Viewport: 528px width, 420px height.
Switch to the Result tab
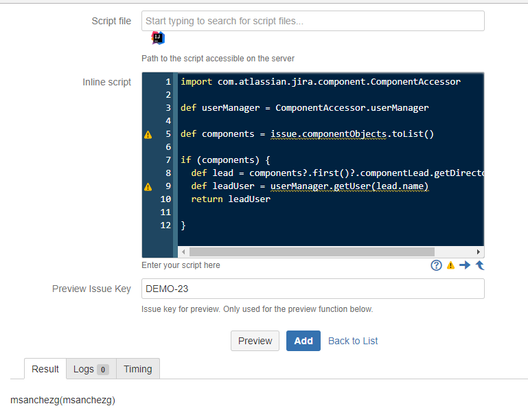tap(45, 369)
